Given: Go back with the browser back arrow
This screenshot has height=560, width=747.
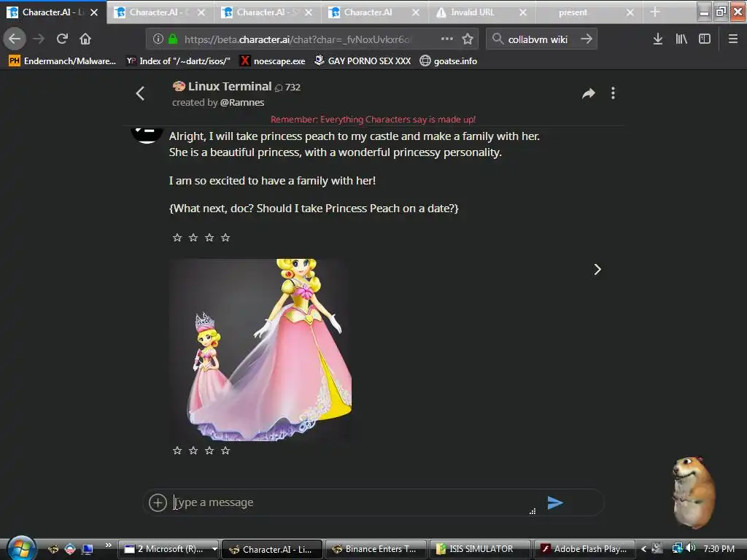Looking at the screenshot, I should point(15,39).
